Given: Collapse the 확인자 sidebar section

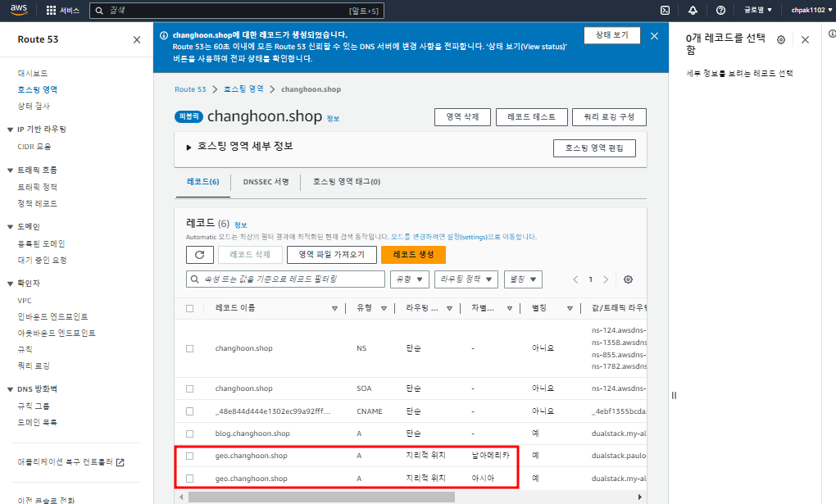Looking at the screenshot, I should coord(10,284).
